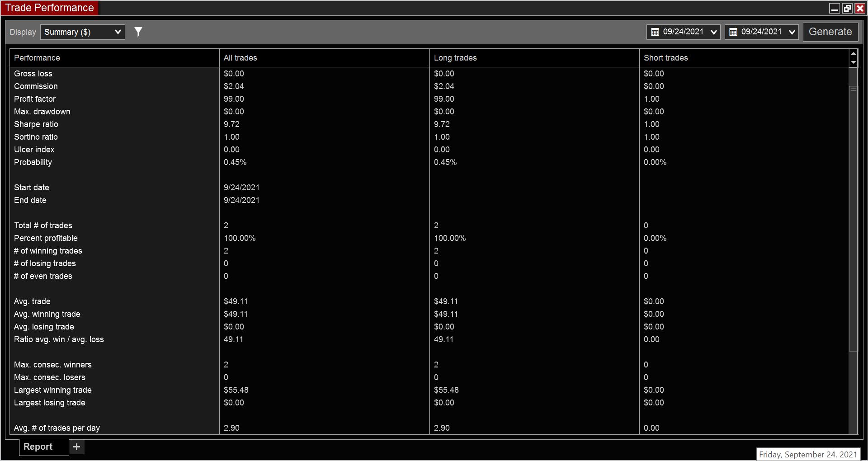Select the Avg. winning trade row label
The width and height of the screenshot is (868, 461).
(x=47, y=314)
